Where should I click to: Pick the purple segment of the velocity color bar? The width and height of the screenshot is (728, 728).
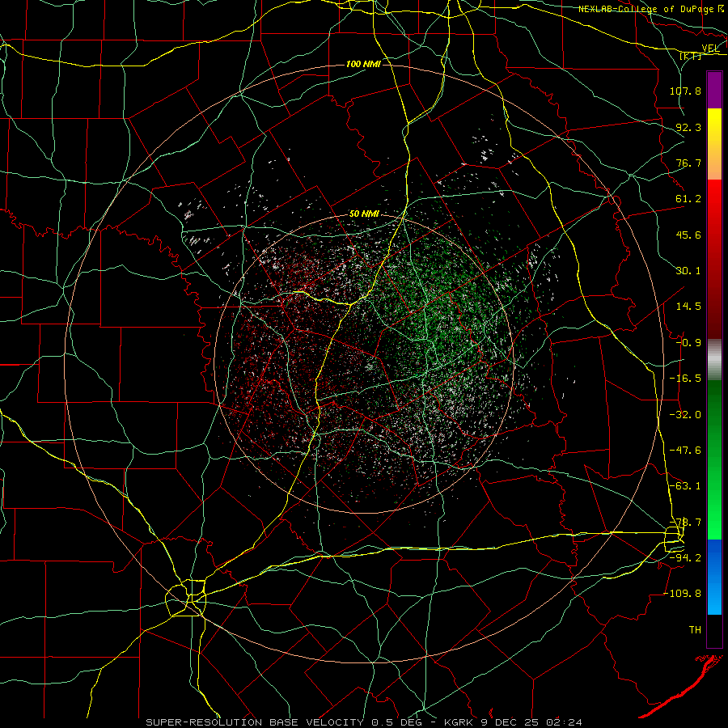point(714,90)
